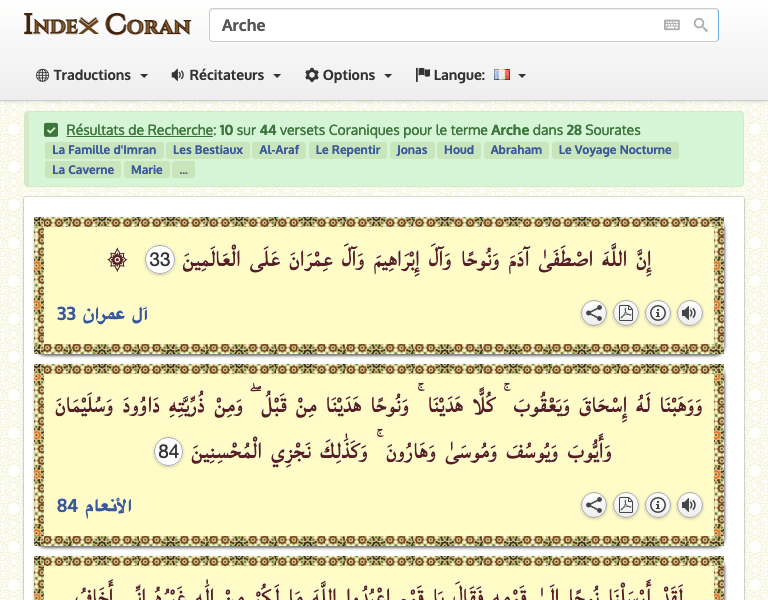This screenshot has width=768, height=600.
Task: Open the virtual keyboard icon in search box
Action: click(x=672, y=25)
